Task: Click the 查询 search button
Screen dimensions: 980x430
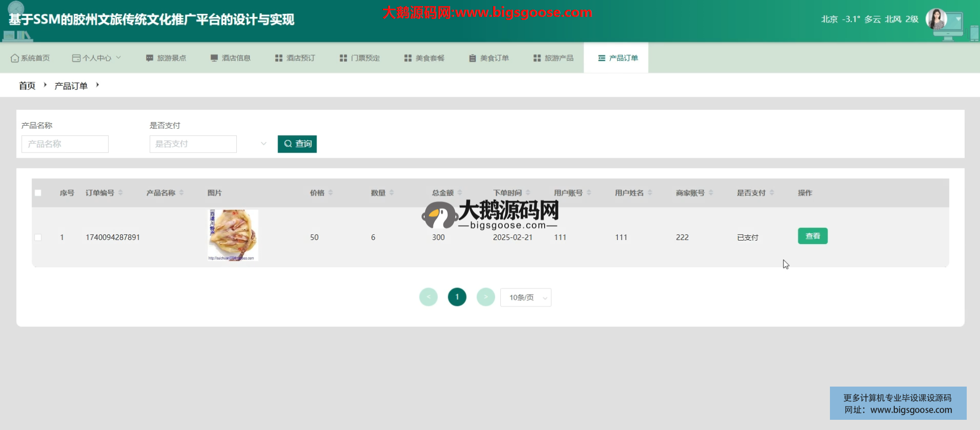Action: point(297,144)
